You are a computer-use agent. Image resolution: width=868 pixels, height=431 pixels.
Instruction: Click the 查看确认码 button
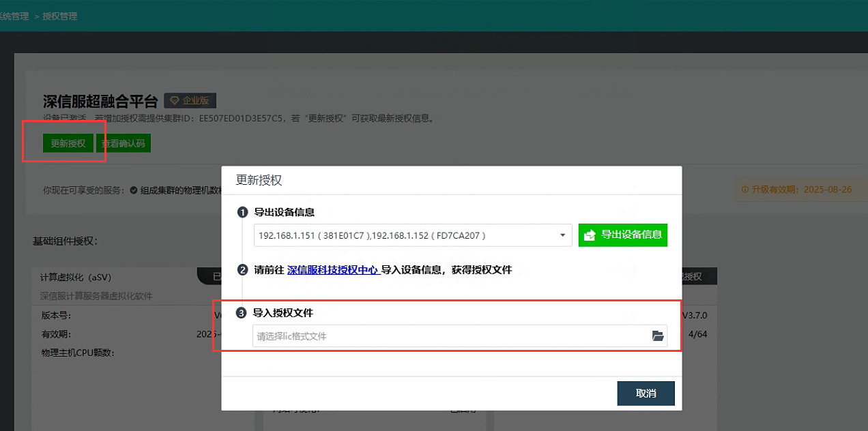pos(123,143)
